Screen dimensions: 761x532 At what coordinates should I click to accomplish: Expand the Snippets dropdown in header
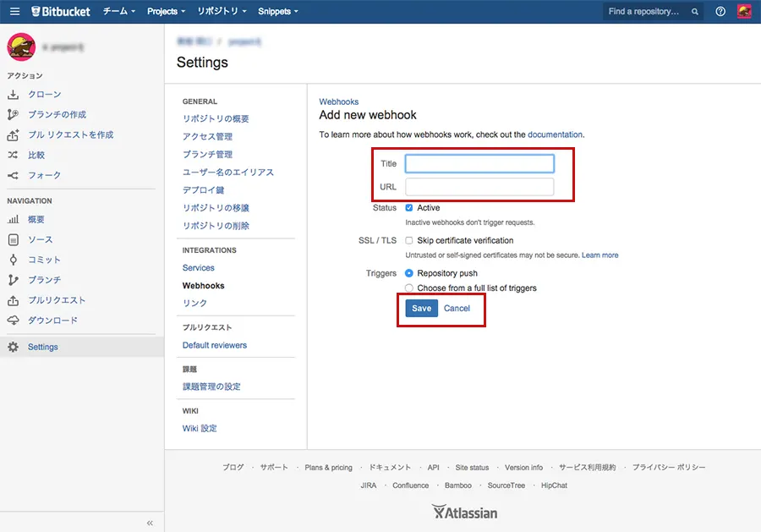[x=278, y=12]
